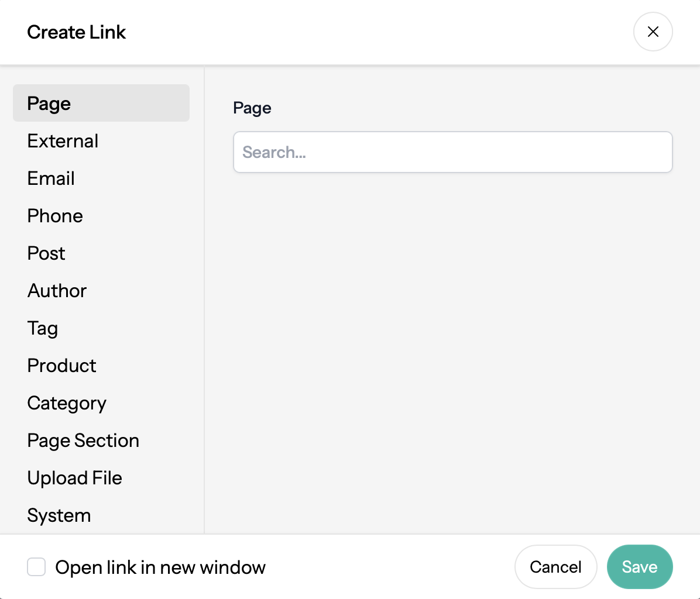Select the Tag option in sidebar
The width and height of the screenshot is (700, 599).
(x=42, y=328)
